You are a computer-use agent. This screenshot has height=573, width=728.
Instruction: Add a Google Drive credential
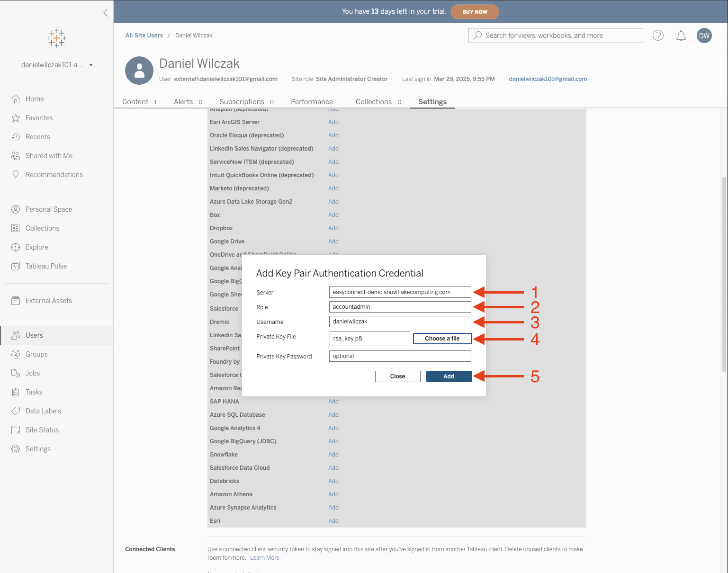[333, 242]
